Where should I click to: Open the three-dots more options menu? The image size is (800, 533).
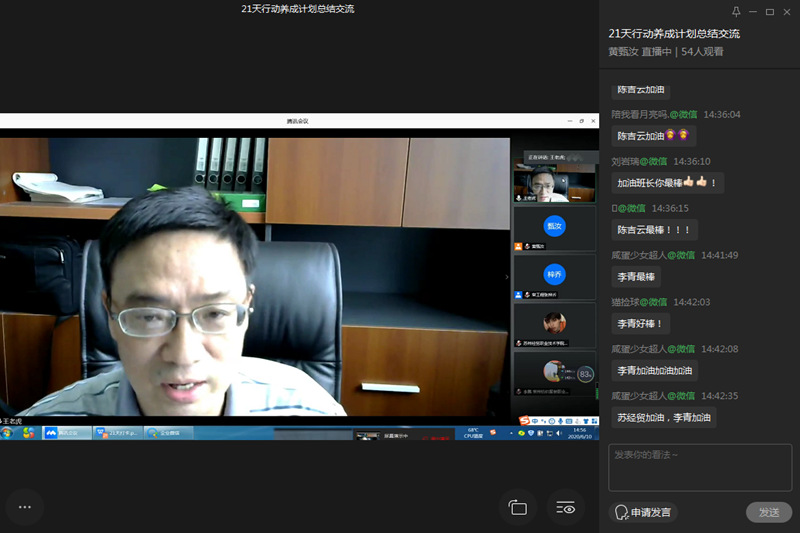tap(24, 507)
